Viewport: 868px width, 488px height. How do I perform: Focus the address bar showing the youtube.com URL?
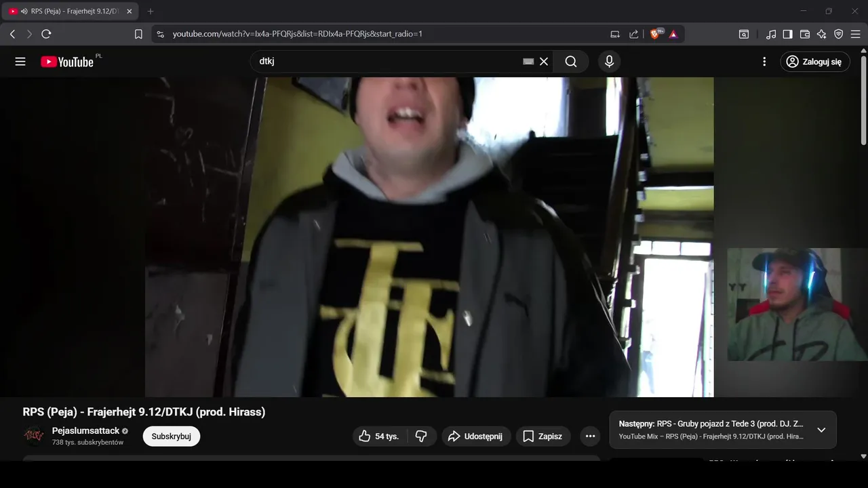click(x=380, y=34)
